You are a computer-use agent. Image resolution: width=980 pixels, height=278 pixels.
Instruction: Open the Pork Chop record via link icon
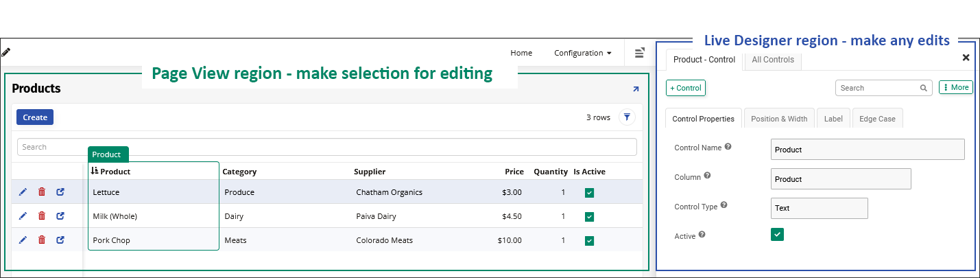pyautogui.click(x=60, y=240)
